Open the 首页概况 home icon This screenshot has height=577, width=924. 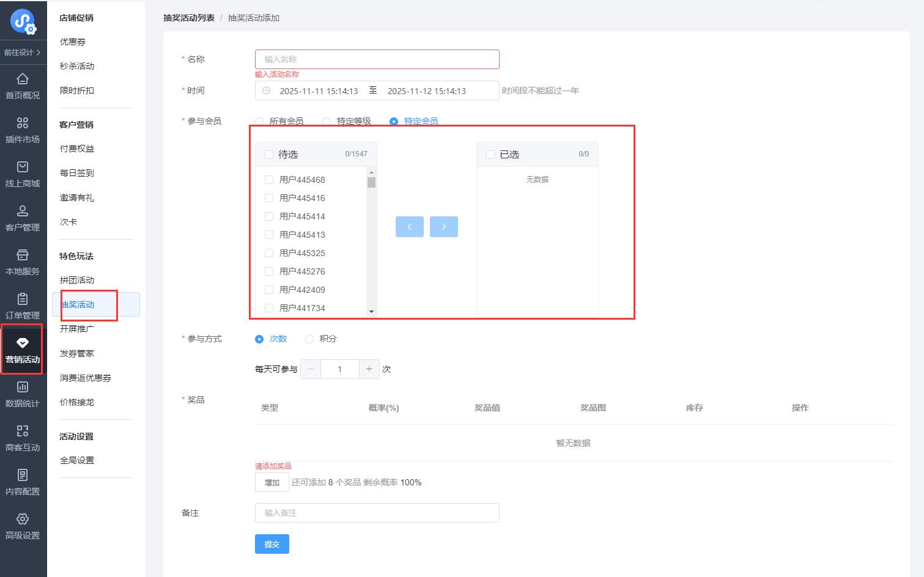[23, 79]
